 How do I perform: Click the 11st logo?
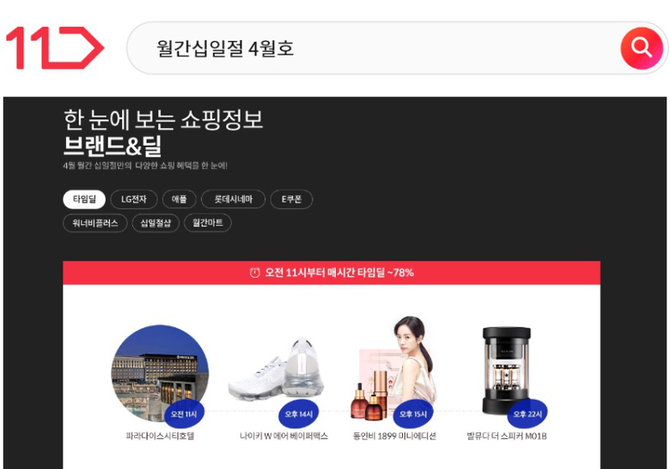(x=55, y=48)
